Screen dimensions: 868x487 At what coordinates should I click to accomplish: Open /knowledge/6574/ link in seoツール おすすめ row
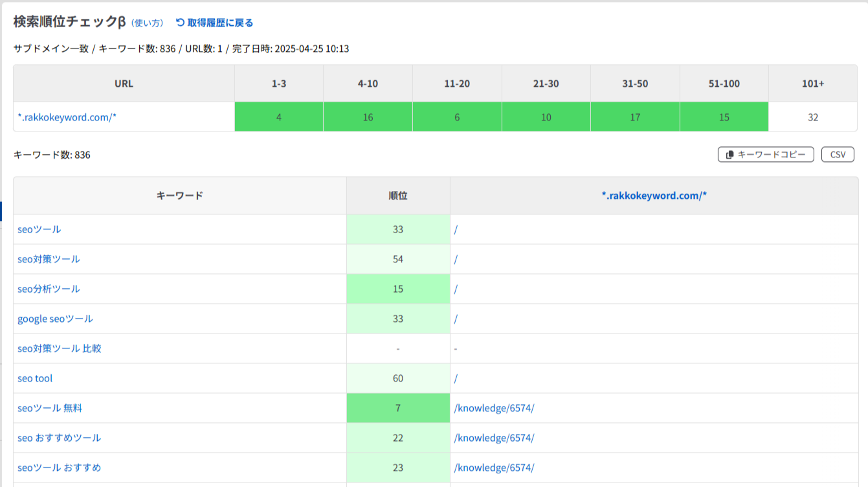[495, 468]
